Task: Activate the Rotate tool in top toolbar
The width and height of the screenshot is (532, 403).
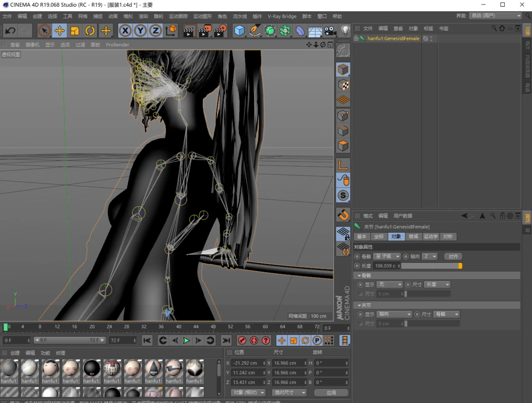Action: [x=90, y=31]
